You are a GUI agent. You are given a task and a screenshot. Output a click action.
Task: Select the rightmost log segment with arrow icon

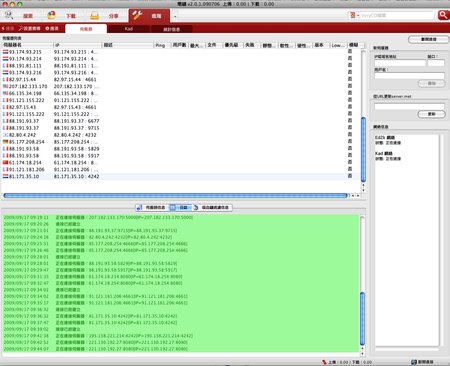[x=212, y=207]
